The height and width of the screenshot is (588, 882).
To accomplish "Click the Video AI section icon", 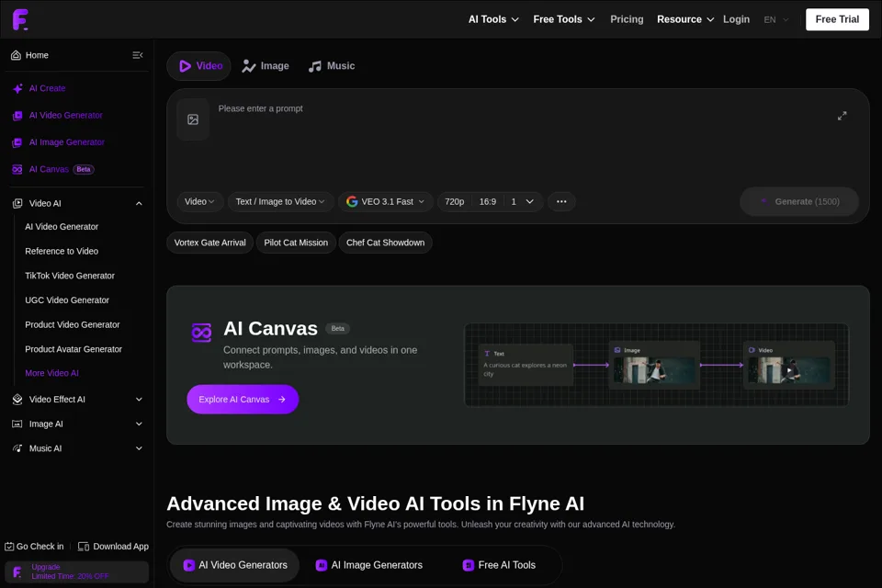I will point(17,203).
